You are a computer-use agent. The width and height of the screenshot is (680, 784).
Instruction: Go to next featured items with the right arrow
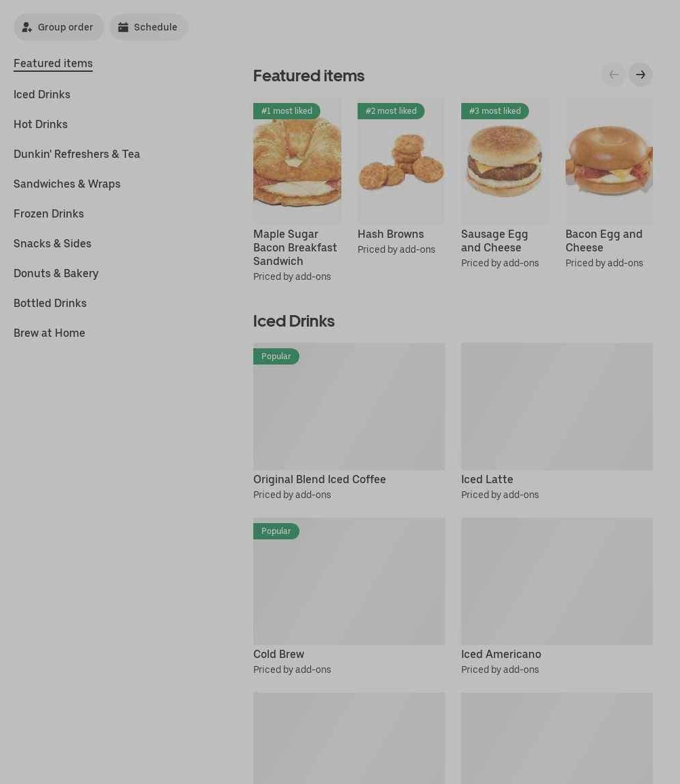point(641,75)
